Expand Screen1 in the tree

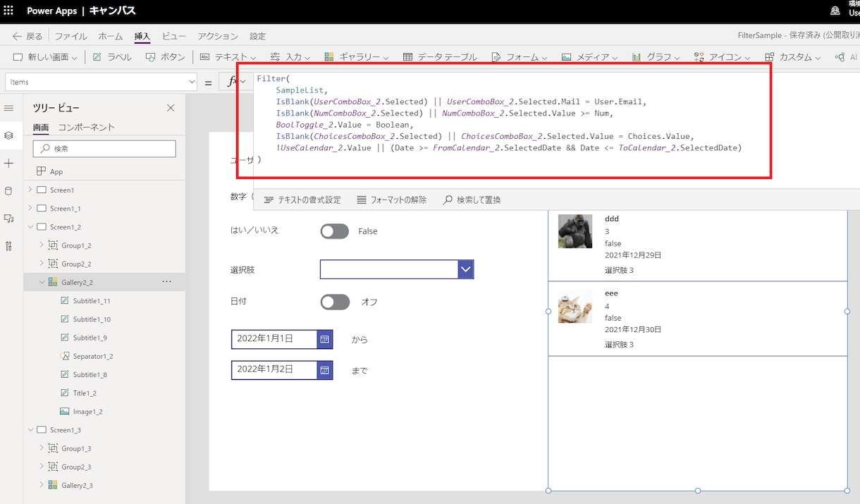tap(30, 190)
